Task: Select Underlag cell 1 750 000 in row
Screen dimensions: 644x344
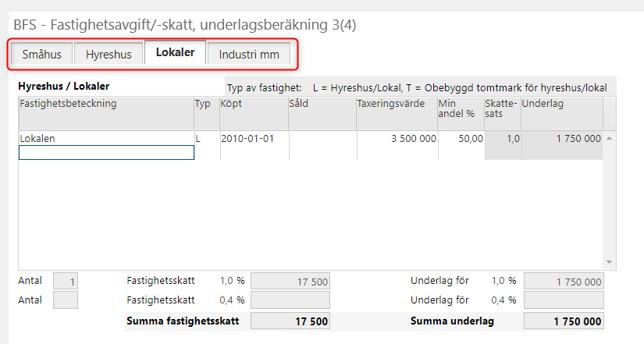Action: tap(562, 138)
